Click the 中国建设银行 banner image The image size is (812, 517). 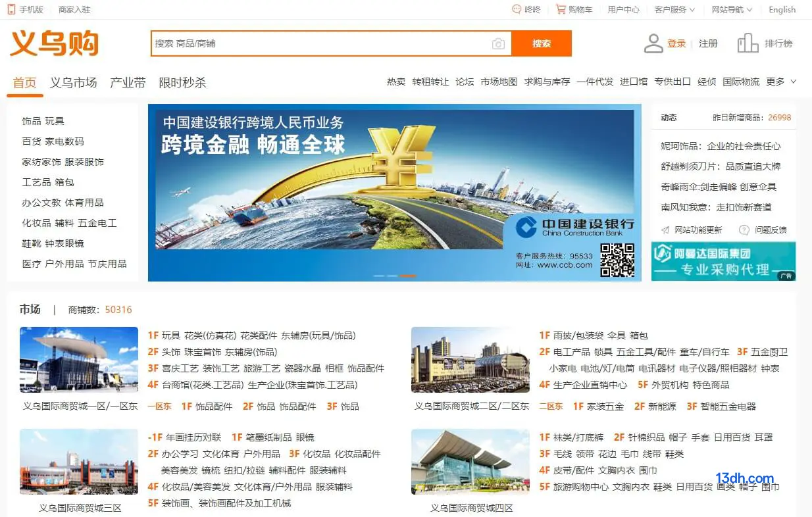[395, 193]
